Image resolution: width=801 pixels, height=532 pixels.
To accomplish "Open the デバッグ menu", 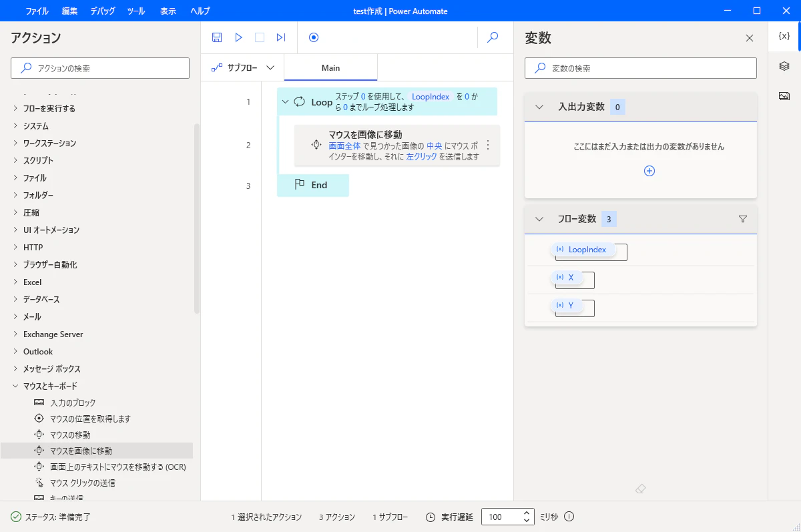I will [x=102, y=11].
